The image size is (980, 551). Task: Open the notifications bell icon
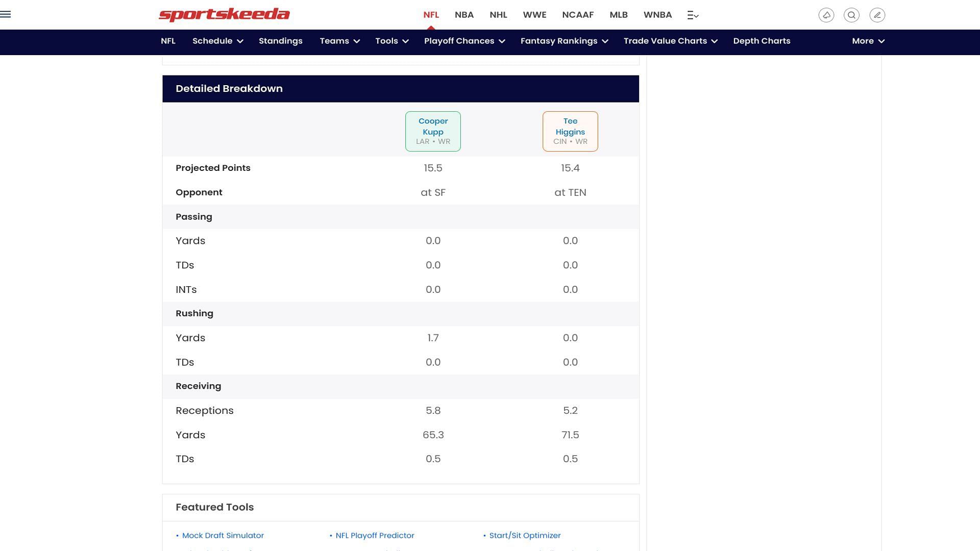point(826,15)
